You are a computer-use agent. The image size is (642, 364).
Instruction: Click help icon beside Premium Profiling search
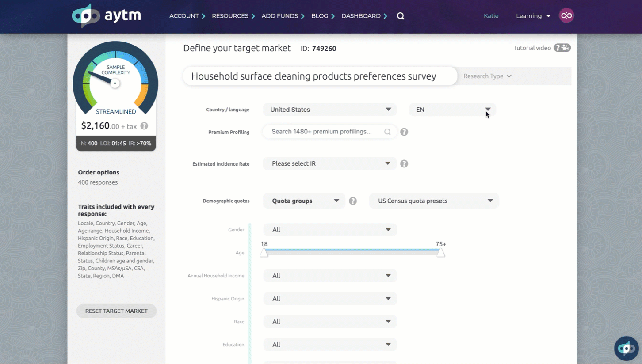(x=404, y=132)
